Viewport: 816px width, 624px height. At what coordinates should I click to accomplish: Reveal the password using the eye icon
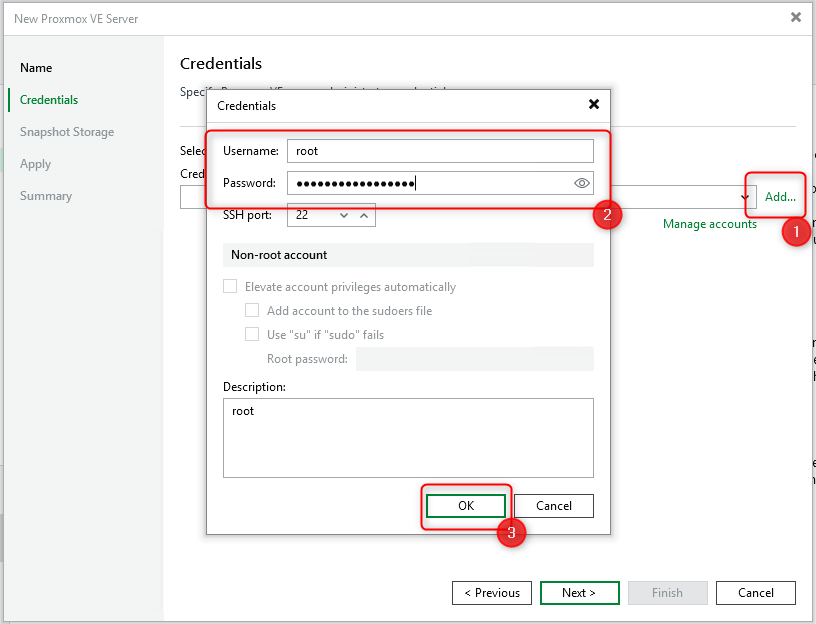click(x=582, y=183)
